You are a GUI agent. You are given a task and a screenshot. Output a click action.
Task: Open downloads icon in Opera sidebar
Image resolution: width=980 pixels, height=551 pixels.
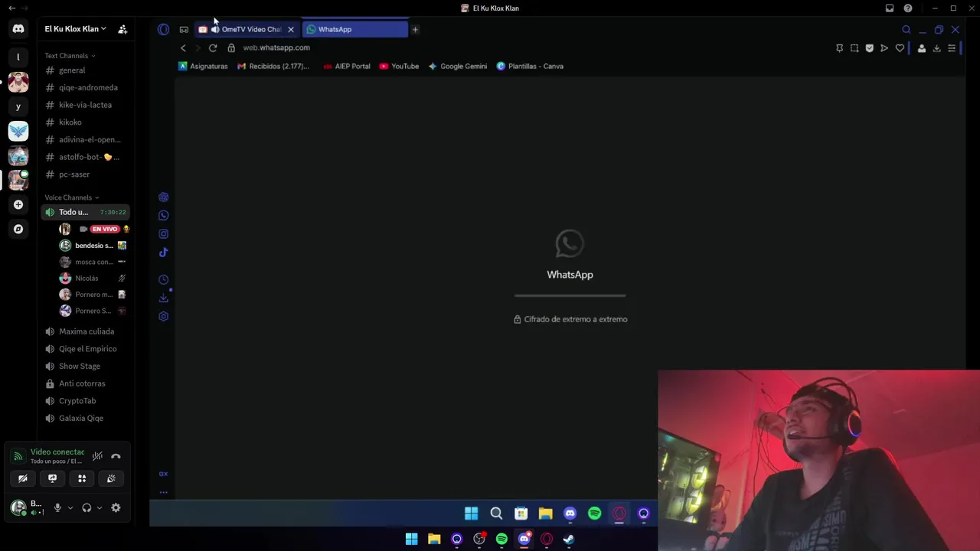click(x=163, y=298)
